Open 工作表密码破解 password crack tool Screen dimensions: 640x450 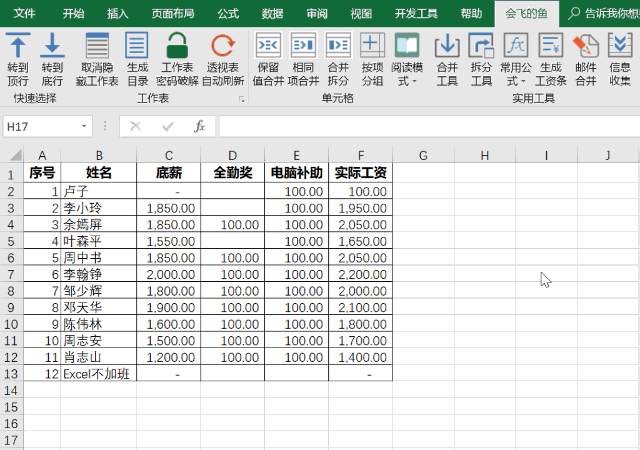coord(177,46)
